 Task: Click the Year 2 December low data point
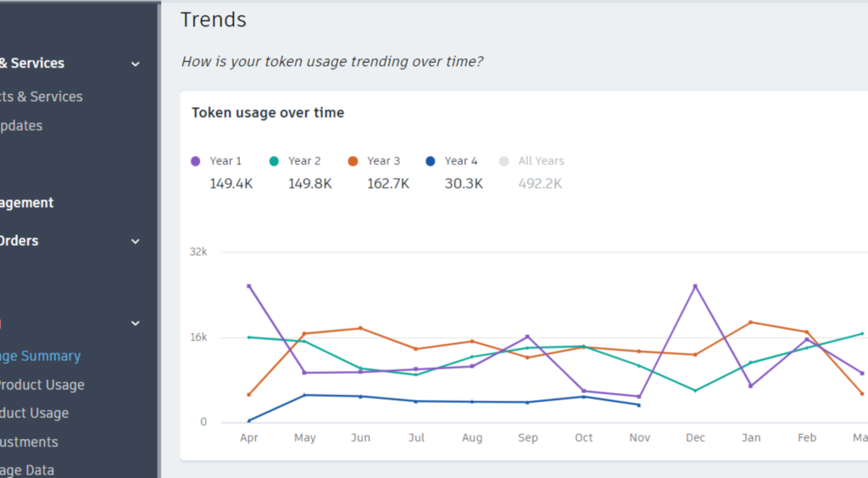695,391
